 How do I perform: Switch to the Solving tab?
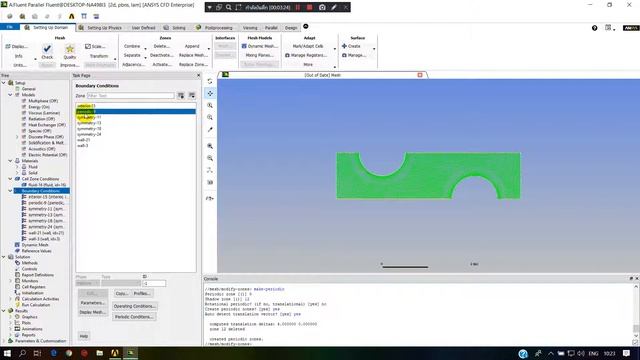pos(175,28)
